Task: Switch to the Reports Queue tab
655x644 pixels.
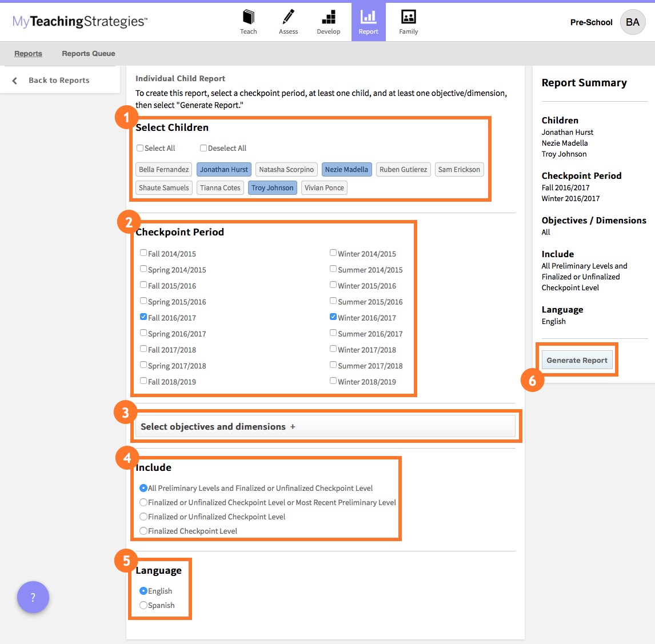Action: point(89,54)
